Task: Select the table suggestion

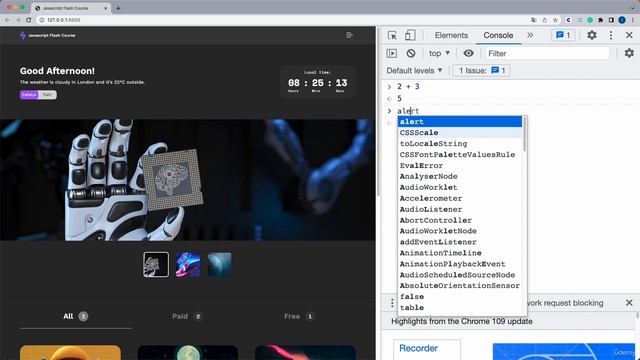Action: tap(460, 308)
